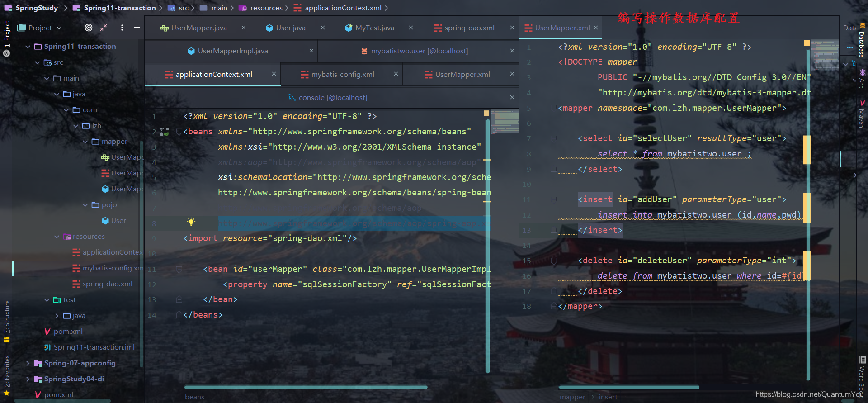Fold the beans tag at line 2
Viewport: 868px width, 403px height.
(179, 132)
